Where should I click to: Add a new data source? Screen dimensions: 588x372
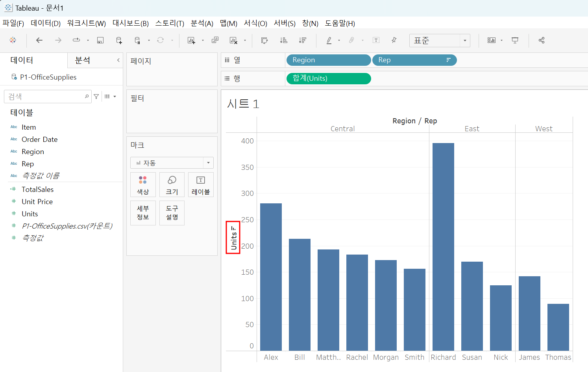coord(119,40)
